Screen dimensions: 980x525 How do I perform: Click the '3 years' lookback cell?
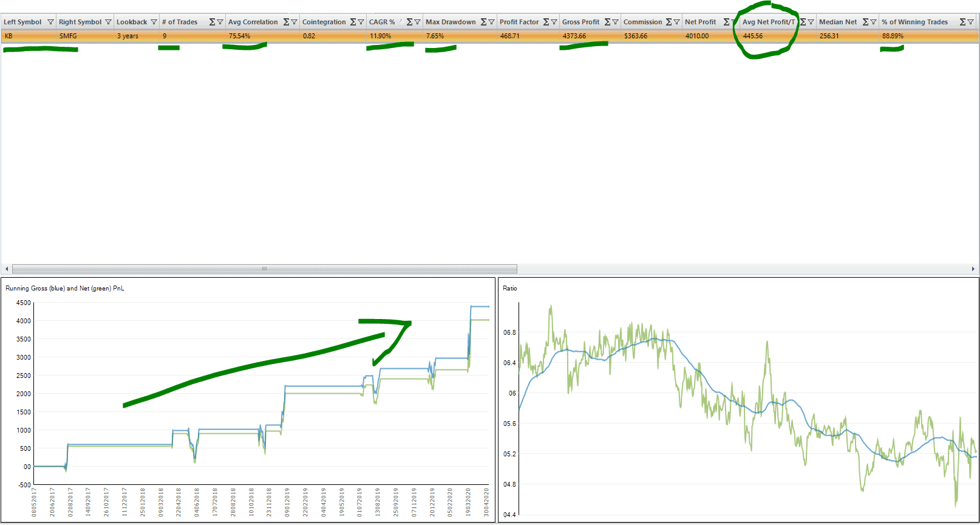tap(137, 36)
